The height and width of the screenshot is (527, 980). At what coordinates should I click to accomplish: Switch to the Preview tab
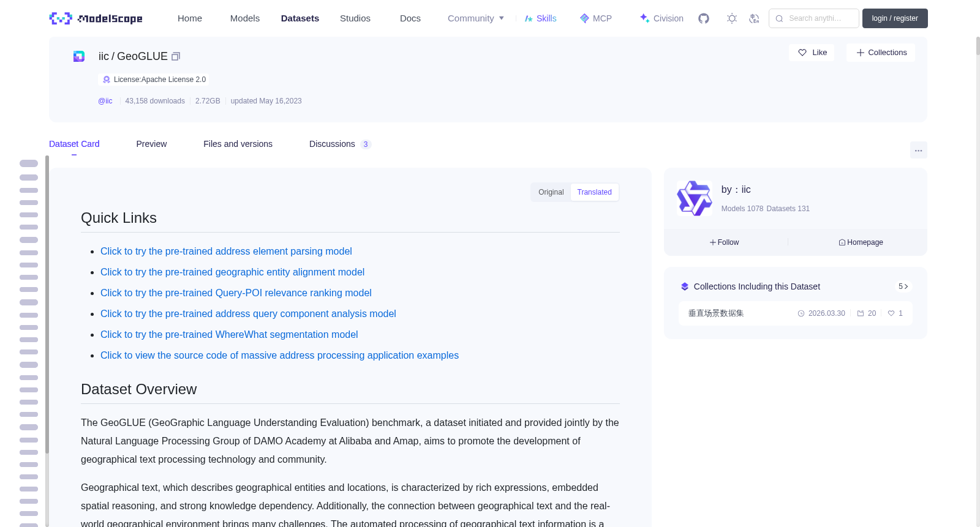click(151, 144)
